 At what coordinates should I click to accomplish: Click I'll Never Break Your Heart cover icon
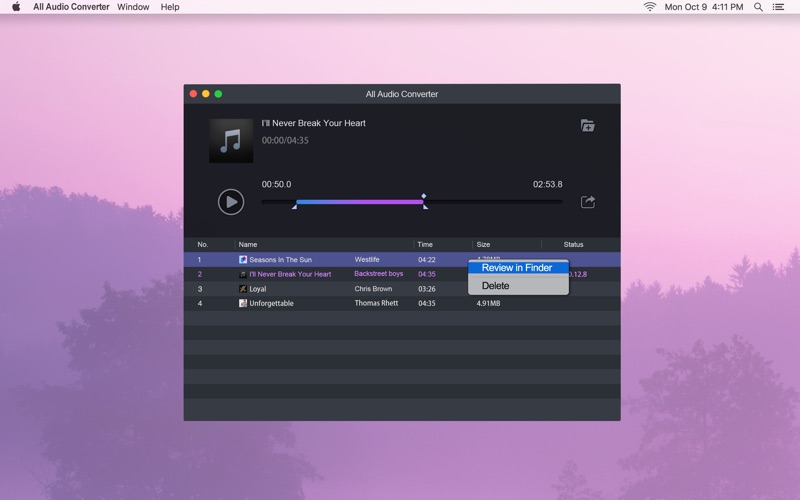coord(243,274)
